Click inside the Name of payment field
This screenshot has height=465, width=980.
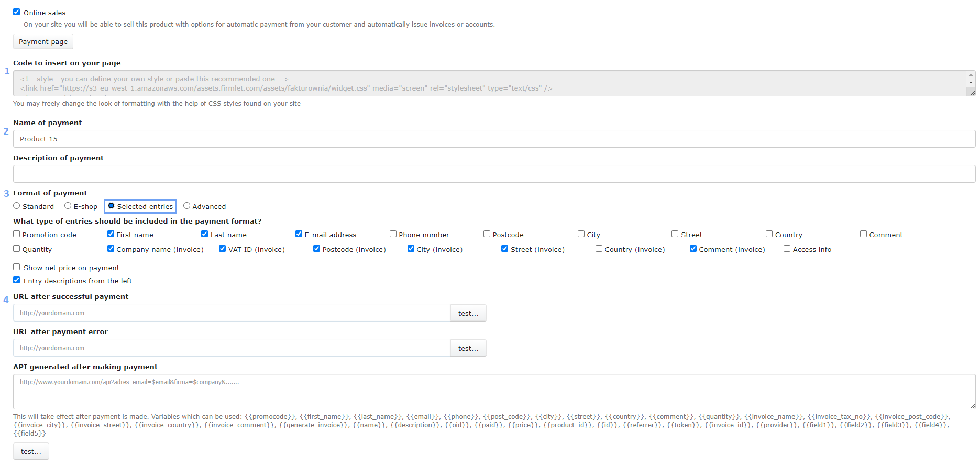[493, 139]
